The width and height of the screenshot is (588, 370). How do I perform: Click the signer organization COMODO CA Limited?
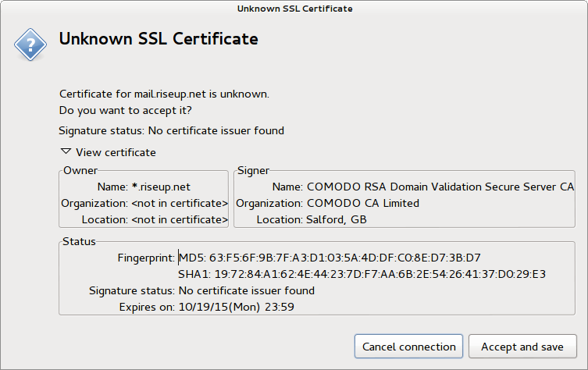coord(362,203)
